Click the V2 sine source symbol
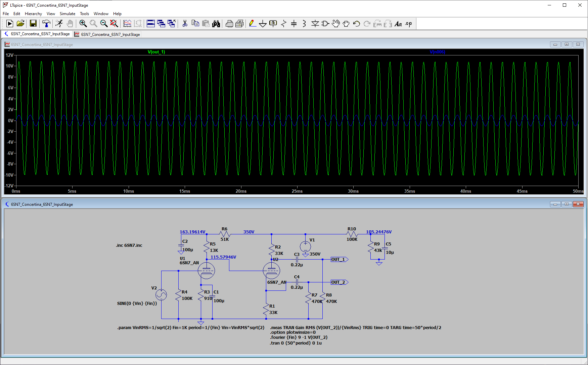 [161, 295]
